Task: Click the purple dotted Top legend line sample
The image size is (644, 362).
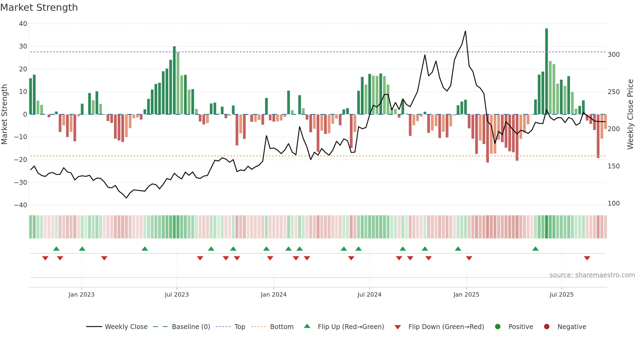Action: [223, 327]
